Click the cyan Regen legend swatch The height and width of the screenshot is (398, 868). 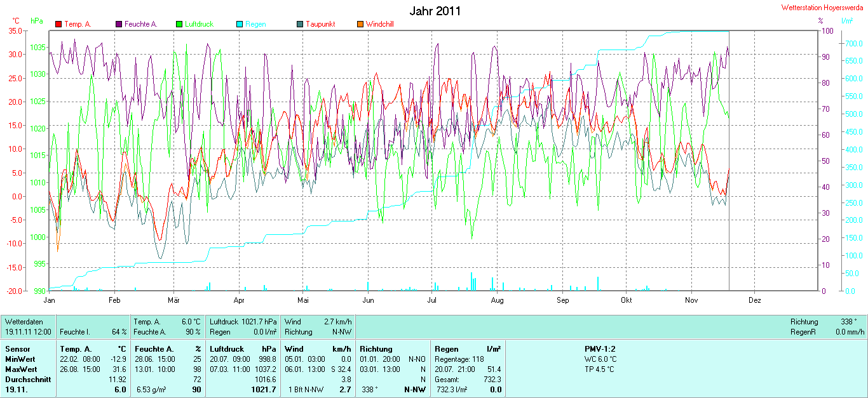pyautogui.click(x=240, y=24)
